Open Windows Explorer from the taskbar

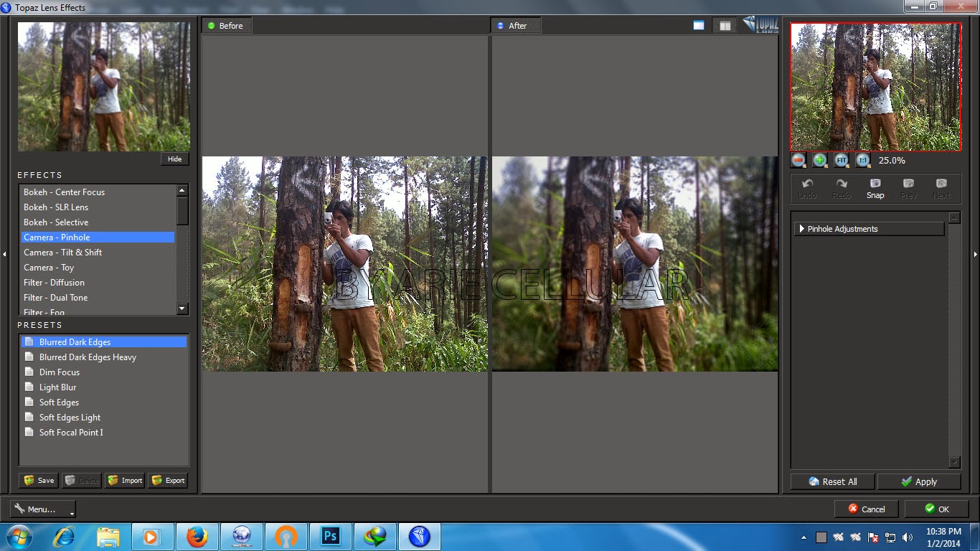[108, 537]
